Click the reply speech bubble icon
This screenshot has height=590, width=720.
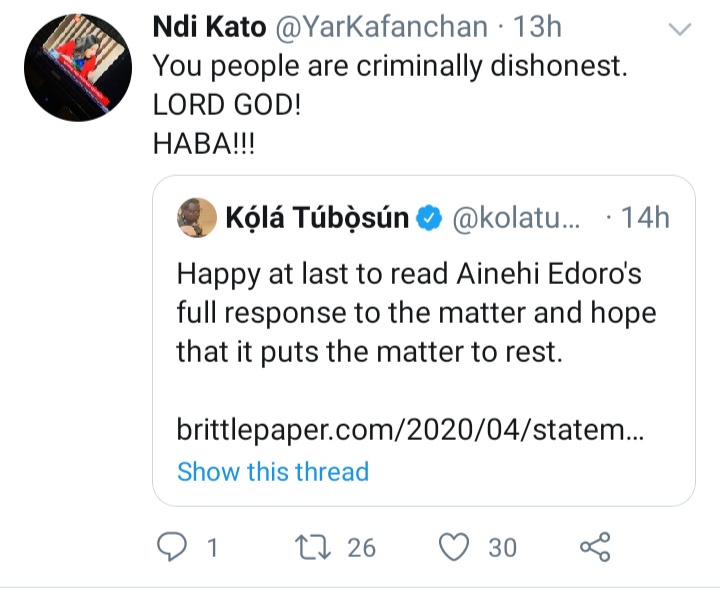pyautogui.click(x=172, y=547)
